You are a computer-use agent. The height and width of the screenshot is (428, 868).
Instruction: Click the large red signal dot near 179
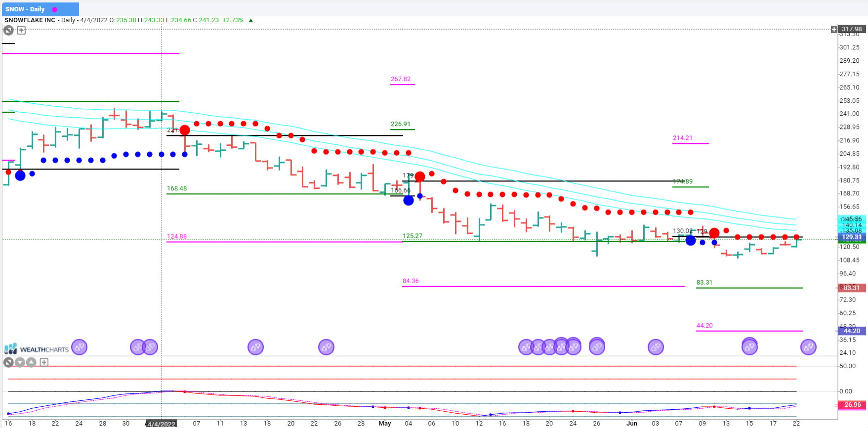coord(420,176)
